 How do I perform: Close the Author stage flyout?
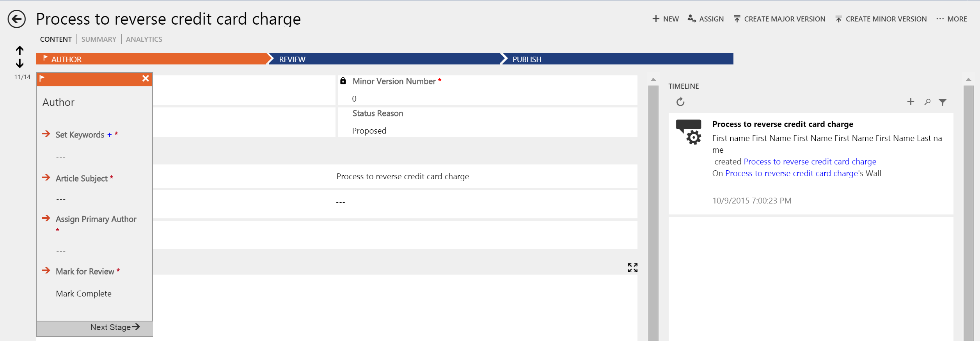146,79
